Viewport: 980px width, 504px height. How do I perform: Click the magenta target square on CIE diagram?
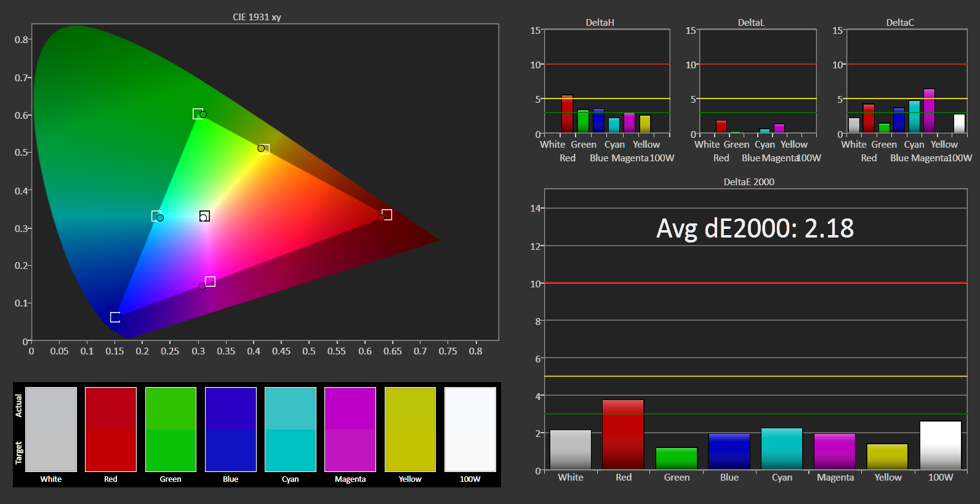click(x=210, y=282)
